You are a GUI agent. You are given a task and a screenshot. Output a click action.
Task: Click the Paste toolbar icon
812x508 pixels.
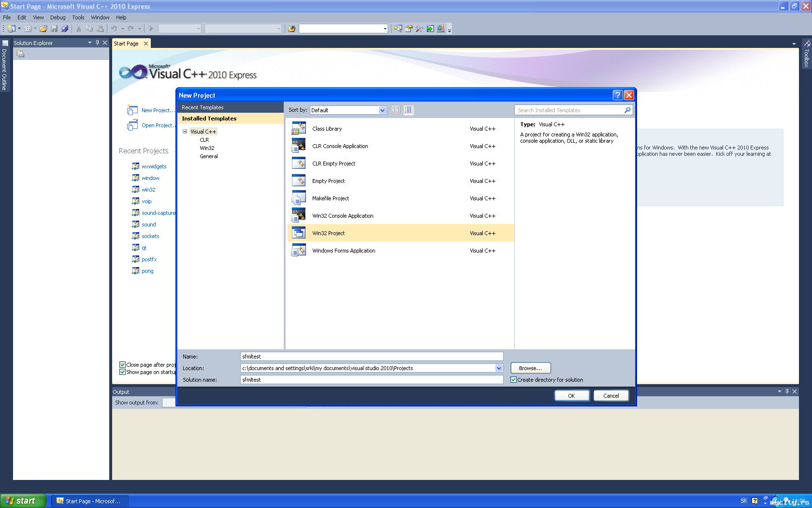tap(100, 29)
